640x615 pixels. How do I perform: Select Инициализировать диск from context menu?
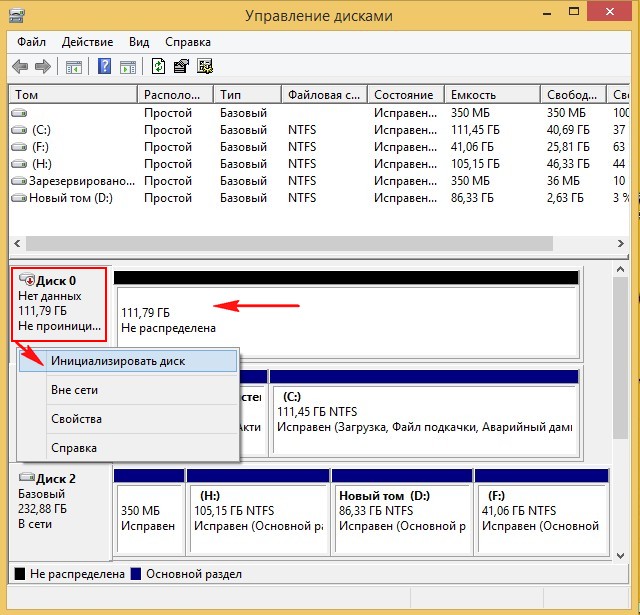(x=117, y=361)
